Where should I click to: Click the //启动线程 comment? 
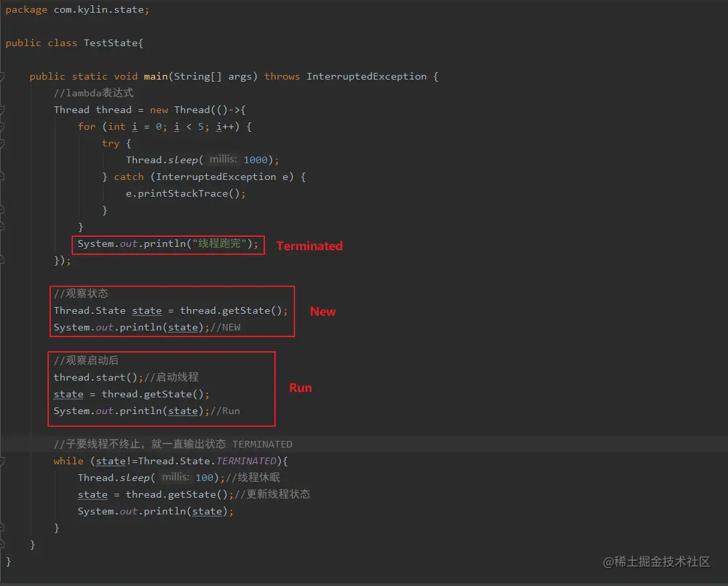click(171, 377)
